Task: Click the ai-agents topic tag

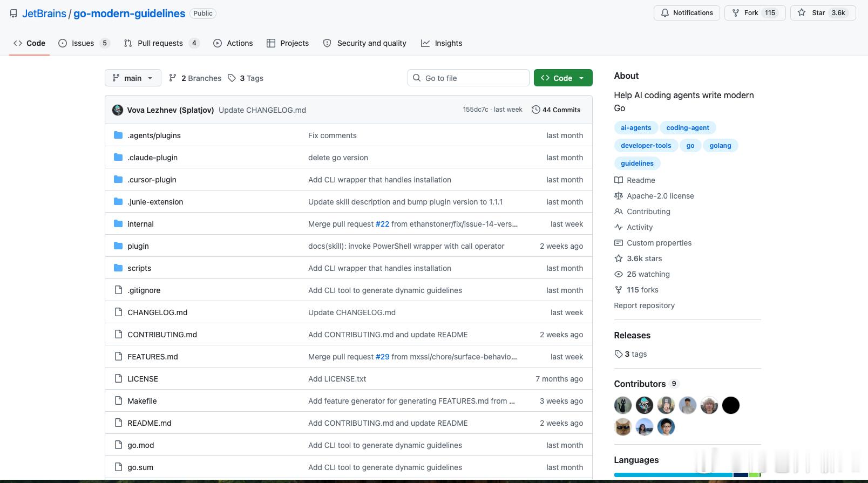Action: coord(636,128)
